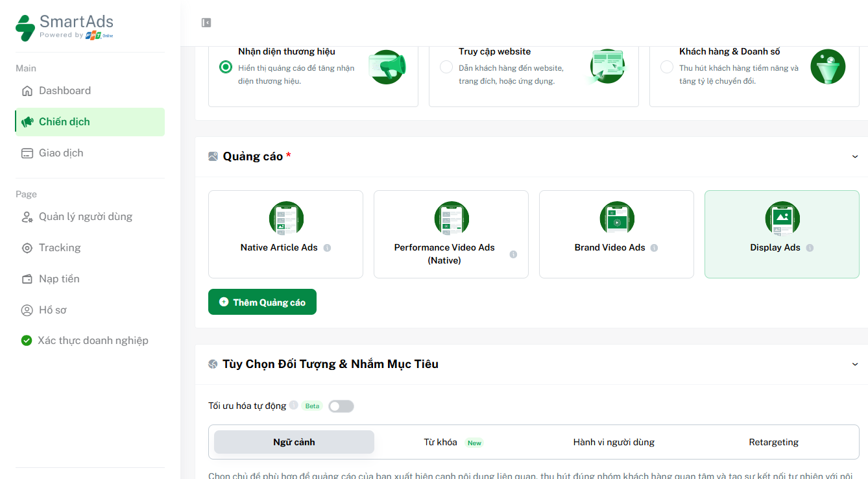868x479 pixels.
Task: Collapse the Quảng cáo section
Action: coord(855,156)
